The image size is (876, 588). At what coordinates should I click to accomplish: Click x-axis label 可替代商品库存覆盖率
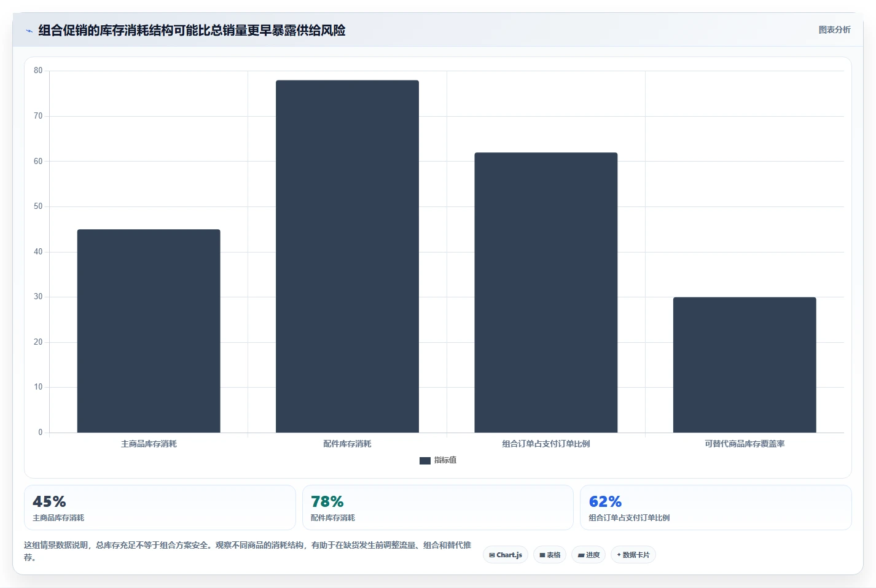(745, 444)
